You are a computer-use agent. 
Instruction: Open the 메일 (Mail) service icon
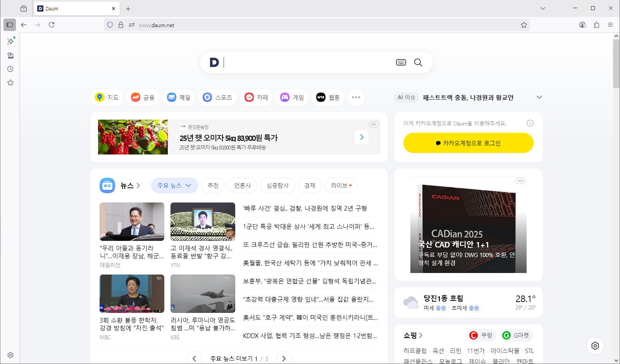click(179, 97)
